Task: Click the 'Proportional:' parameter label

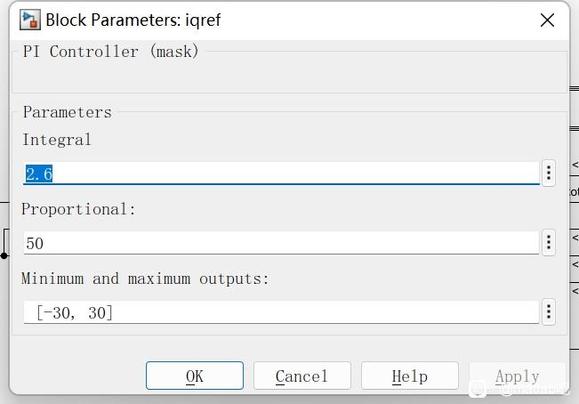Action: pyautogui.click(x=79, y=209)
